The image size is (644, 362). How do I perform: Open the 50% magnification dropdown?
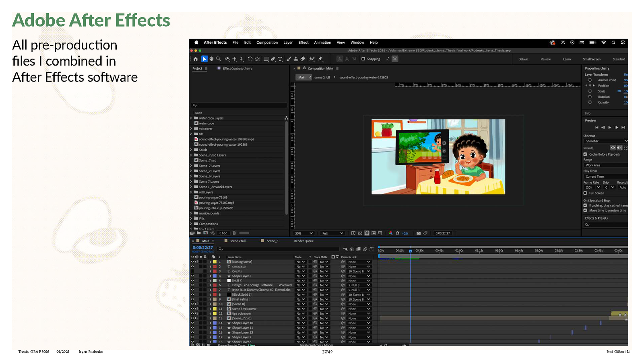pos(304,233)
